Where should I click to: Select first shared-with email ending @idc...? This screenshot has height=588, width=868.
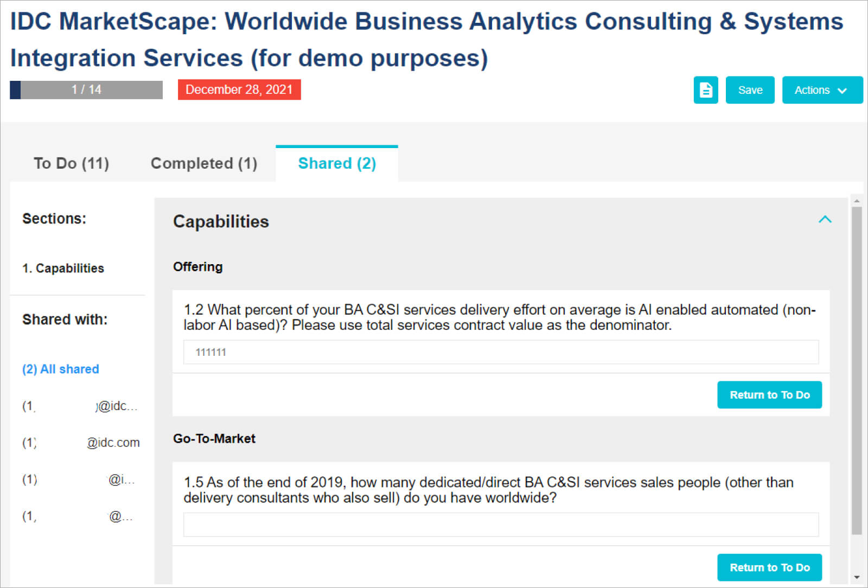[x=80, y=406]
